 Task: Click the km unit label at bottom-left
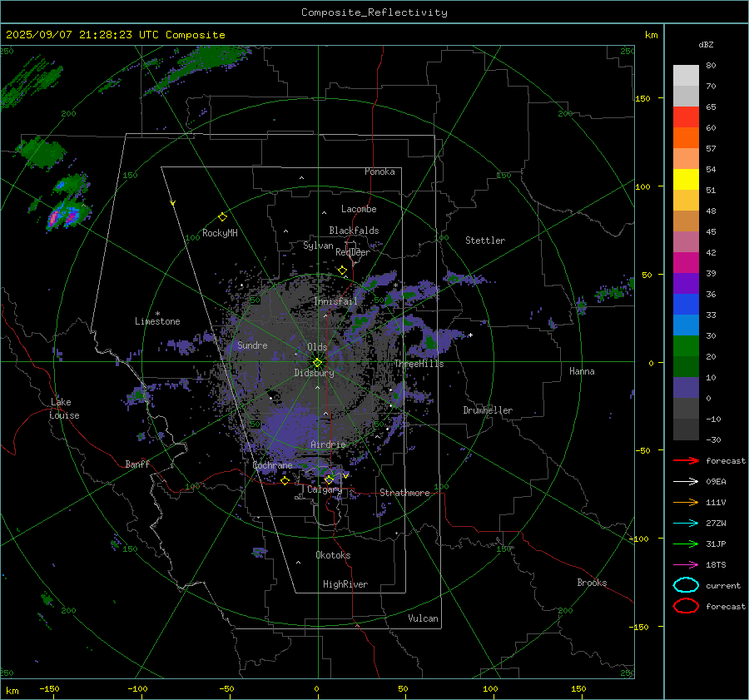pos(12,691)
